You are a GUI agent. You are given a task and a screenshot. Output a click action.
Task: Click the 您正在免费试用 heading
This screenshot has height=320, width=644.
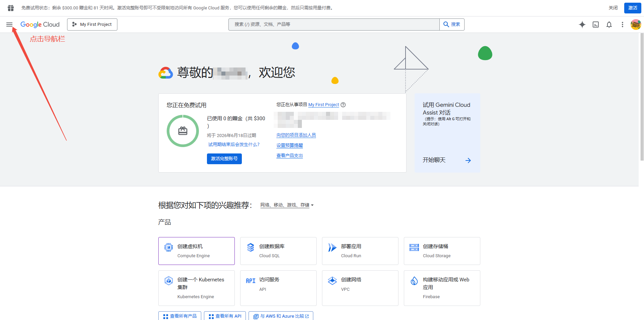pyautogui.click(x=186, y=105)
